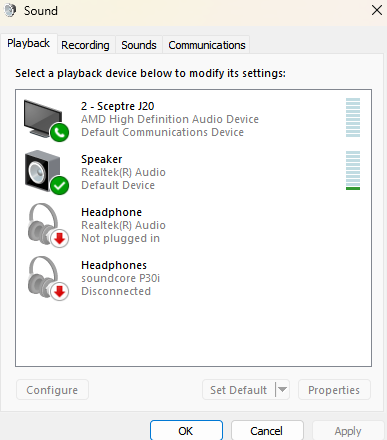Image resolution: width=387 pixels, height=440 pixels.
Task: Click the Sound dialog title icon
Action: 10,10
